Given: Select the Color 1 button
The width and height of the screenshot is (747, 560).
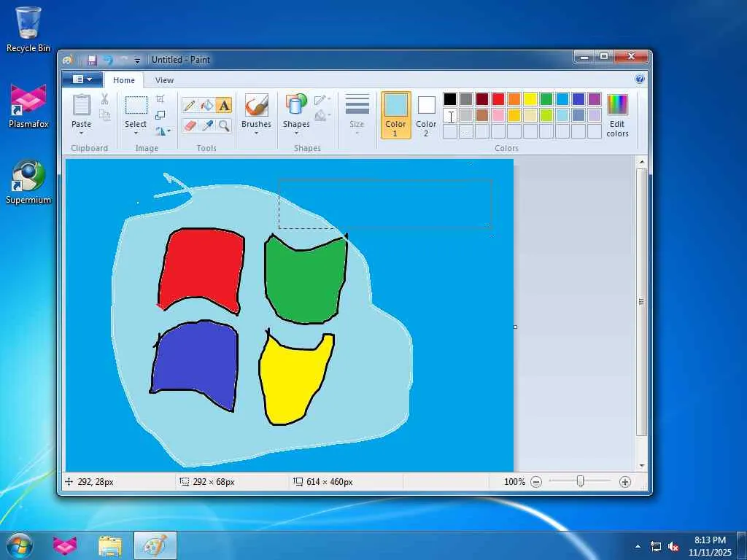Looking at the screenshot, I should 395,114.
